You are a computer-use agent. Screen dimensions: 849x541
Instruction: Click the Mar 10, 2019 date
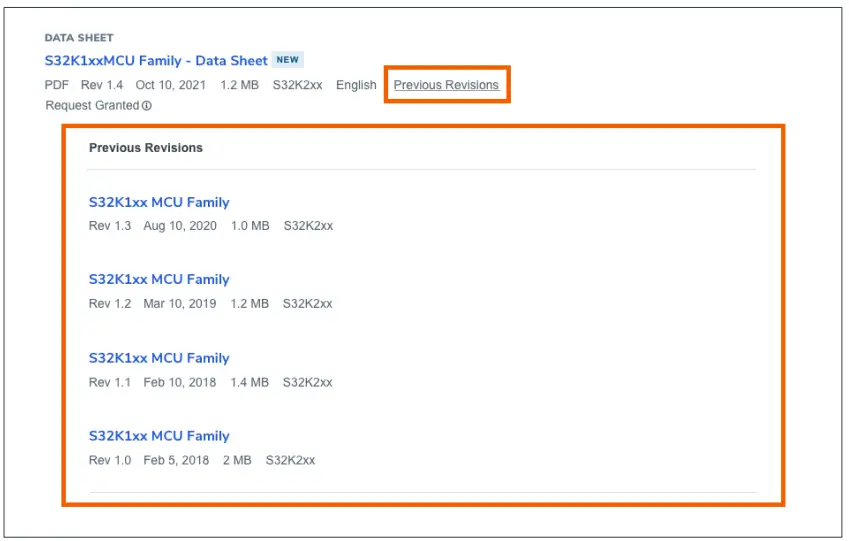tap(180, 304)
